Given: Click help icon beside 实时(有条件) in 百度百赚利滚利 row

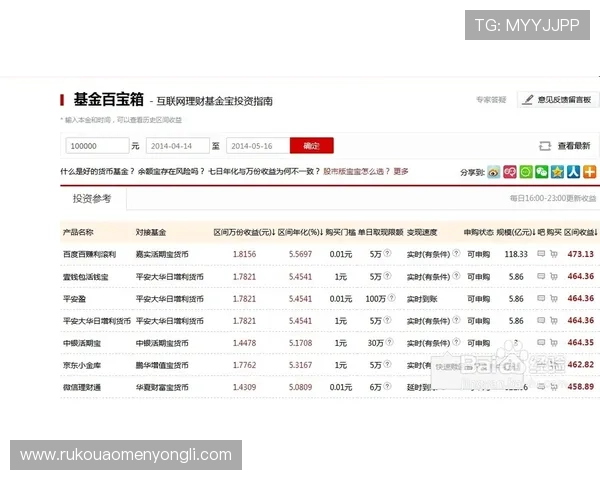Looking at the screenshot, I should pos(456,253).
